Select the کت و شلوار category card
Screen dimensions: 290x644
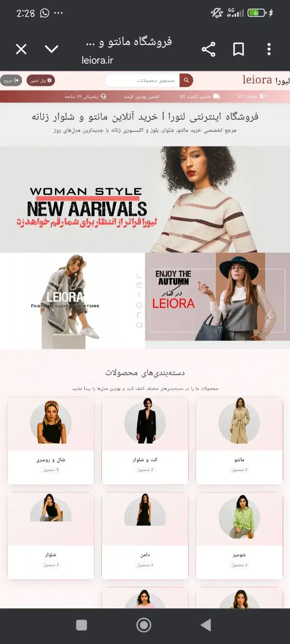[145, 441]
